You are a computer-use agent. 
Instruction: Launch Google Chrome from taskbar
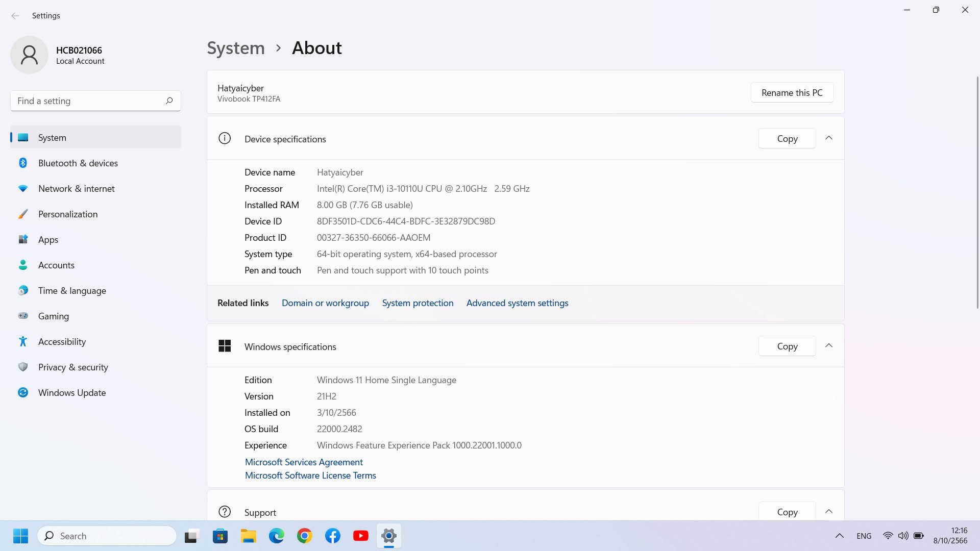coord(305,536)
